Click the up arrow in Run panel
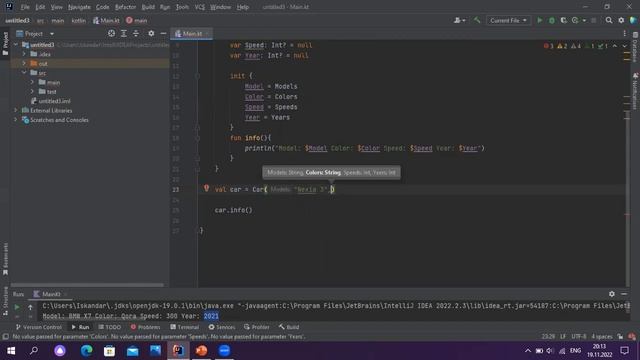The width and height of the screenshot is (640, 360). point(30,307)
